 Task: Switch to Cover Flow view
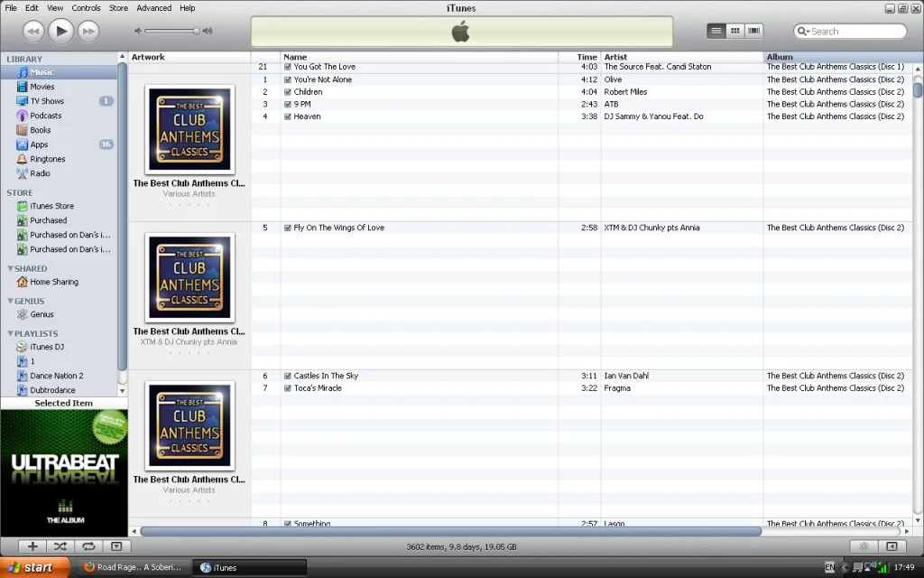point(753,31)
